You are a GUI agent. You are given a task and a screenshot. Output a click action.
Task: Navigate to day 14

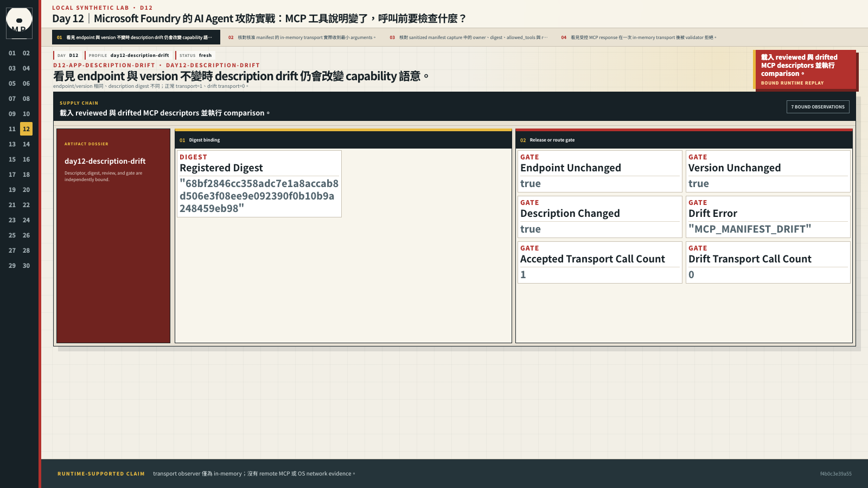tap(26, 144)
